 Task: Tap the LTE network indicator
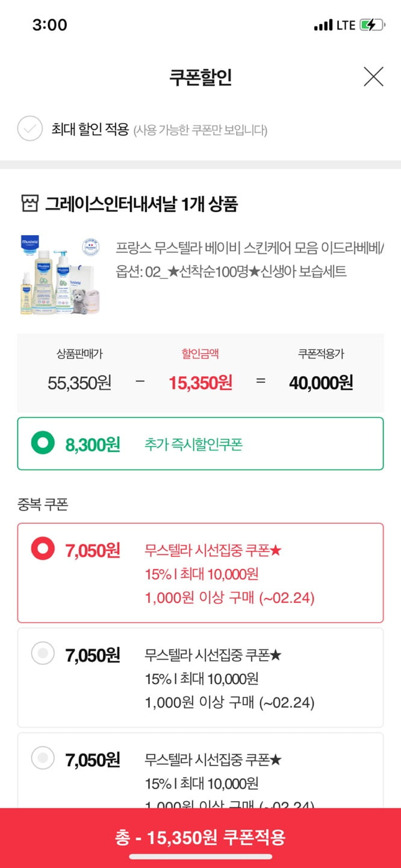click(x=346, y=25)
